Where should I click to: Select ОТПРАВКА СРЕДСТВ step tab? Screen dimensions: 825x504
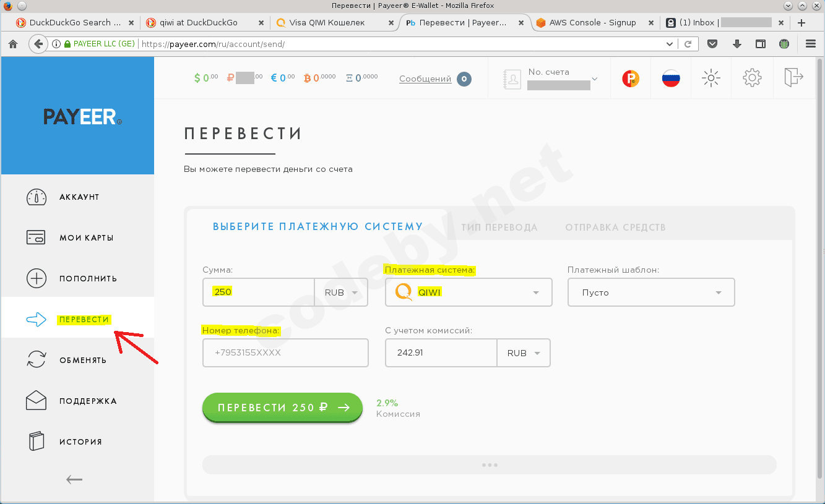(616, 228)
